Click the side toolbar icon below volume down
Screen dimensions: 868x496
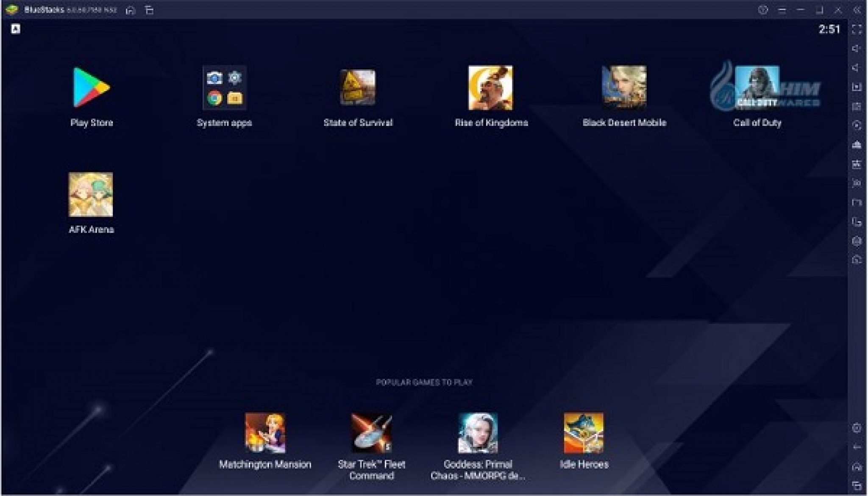pos(857,87)
